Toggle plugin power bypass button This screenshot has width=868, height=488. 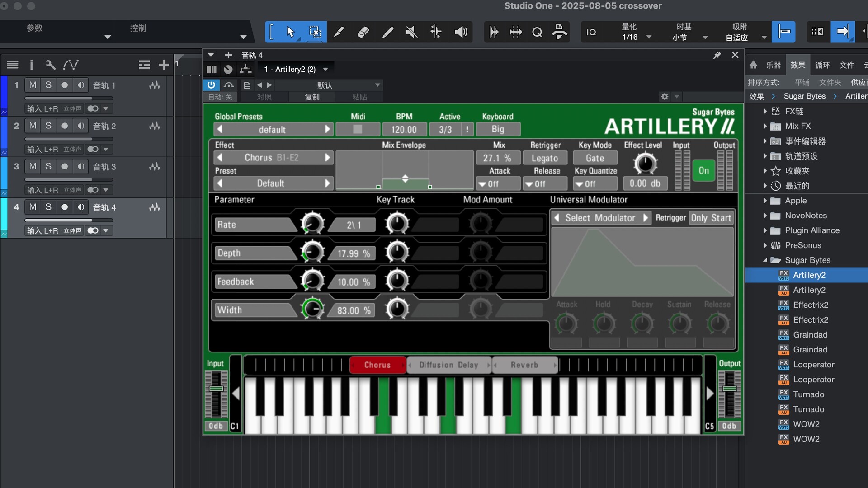[211, 85]
